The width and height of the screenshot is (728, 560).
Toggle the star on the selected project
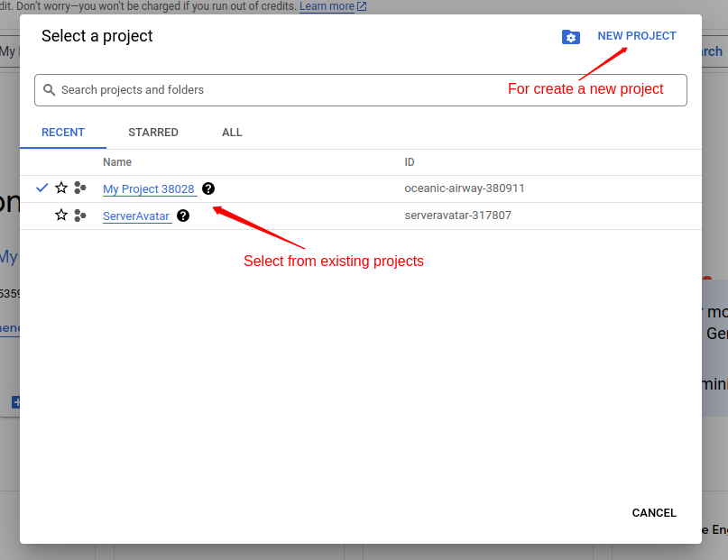[60, 188]
